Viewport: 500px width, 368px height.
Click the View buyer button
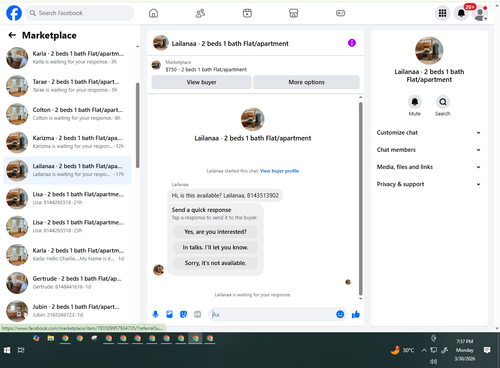201,82
